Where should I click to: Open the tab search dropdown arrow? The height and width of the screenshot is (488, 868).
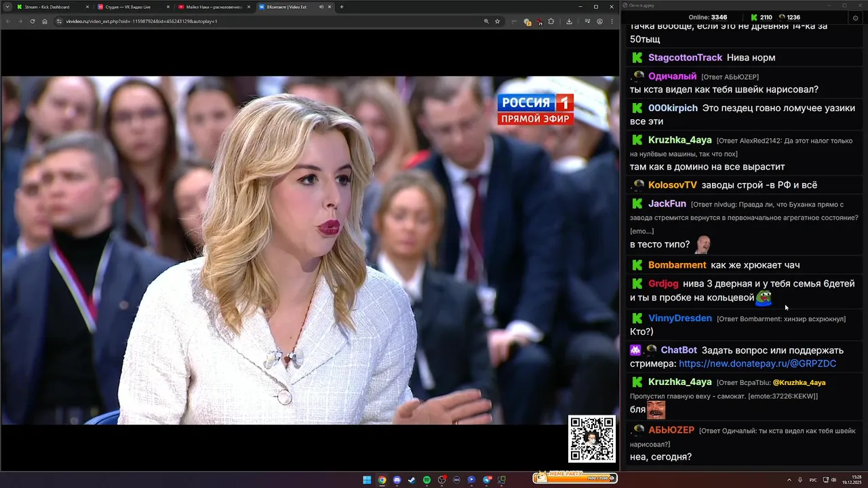[6, 7]
